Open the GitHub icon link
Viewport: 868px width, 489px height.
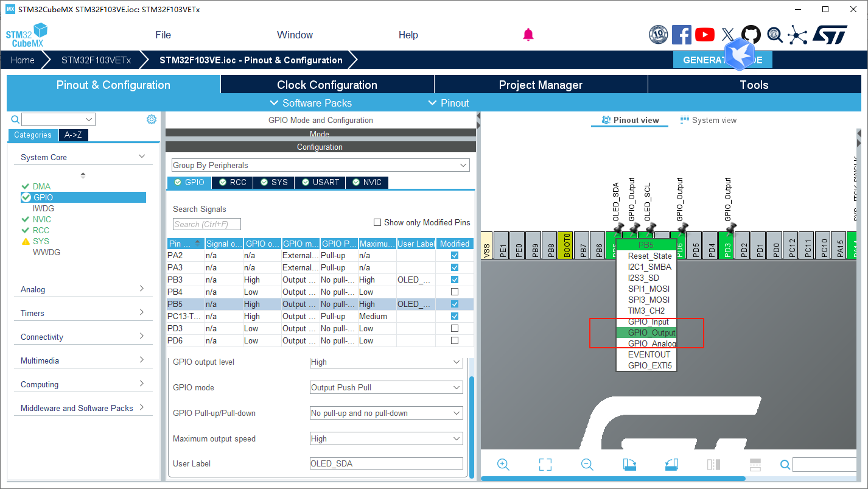point(751,35)
